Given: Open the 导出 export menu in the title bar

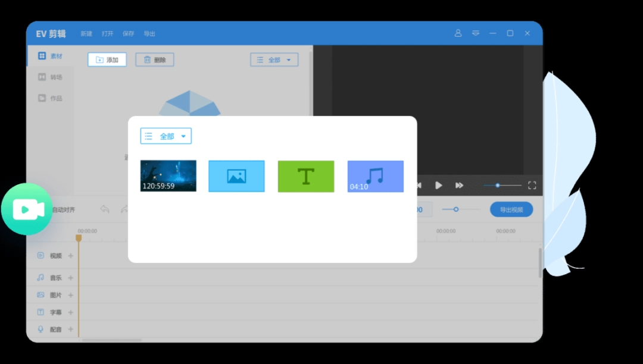Looking at the screenshot, I should 149,34.
